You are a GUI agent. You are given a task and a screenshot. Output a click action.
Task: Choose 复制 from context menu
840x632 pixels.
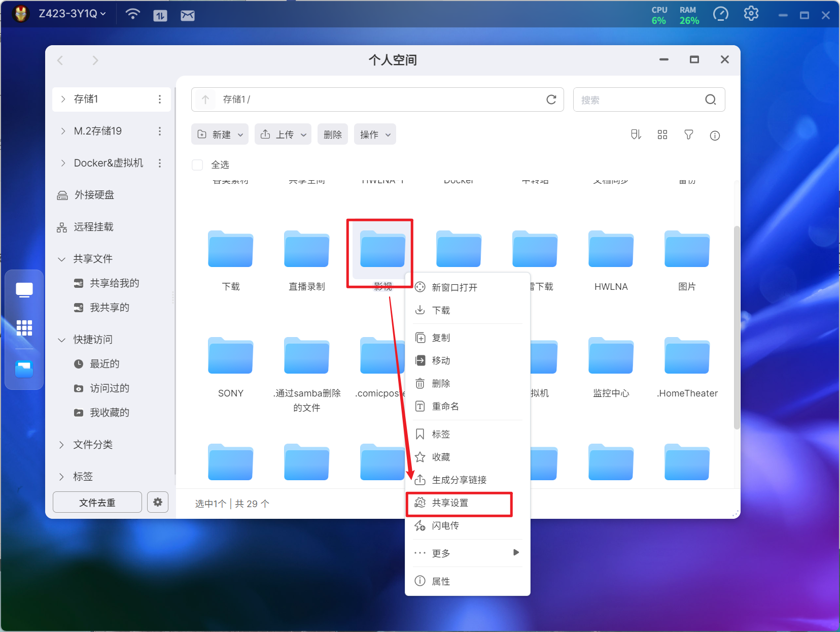468,338
